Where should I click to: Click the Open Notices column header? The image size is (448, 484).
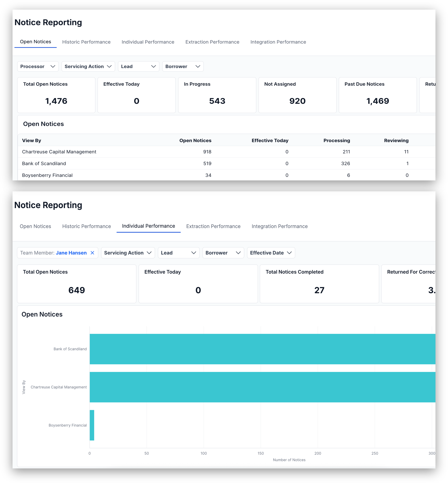click(x=195, y=140)
